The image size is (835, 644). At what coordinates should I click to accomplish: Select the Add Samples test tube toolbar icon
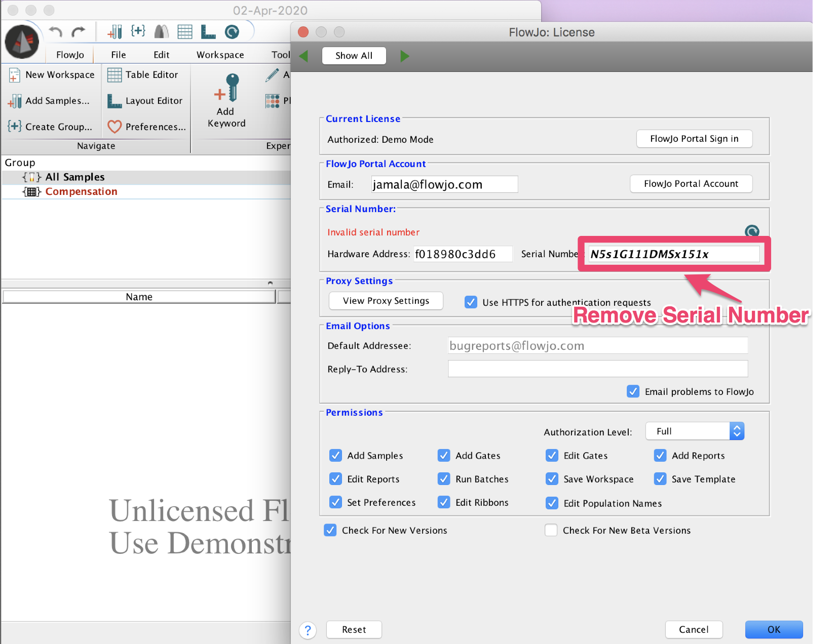(14, 101)
